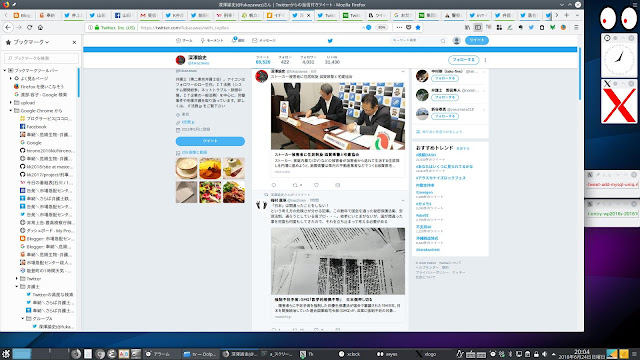640x360 pixels.
Task: Open the Twitter notifications bell
Action: click(238, 40)
